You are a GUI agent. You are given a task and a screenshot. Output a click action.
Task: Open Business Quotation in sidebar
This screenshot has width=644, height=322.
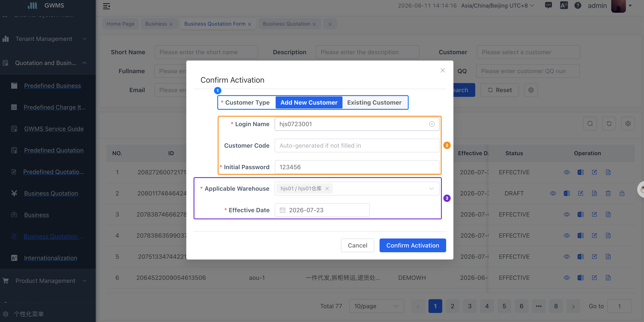pos(51,193)
